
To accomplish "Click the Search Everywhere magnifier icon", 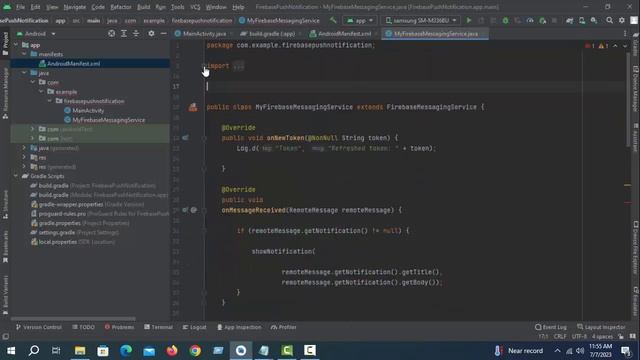I will pyautogui.click(x=609, y=20).
